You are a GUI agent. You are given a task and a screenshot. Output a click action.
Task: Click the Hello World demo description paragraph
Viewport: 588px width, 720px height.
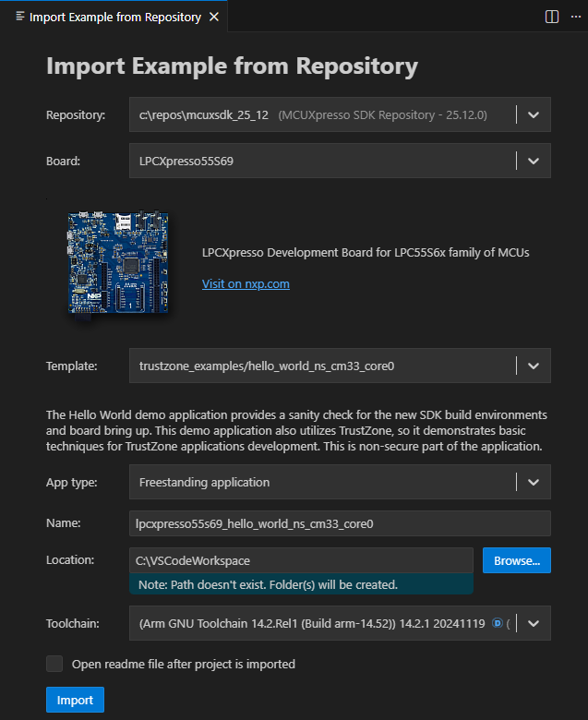pyautogui.click(x=296, y=431)
